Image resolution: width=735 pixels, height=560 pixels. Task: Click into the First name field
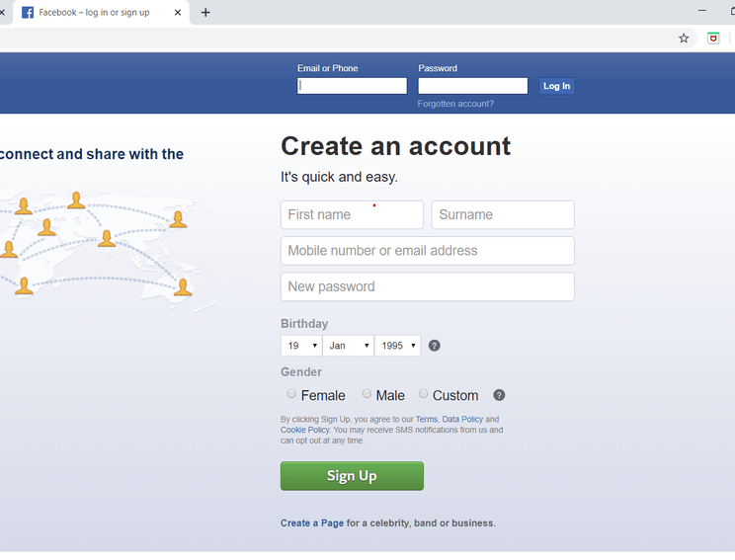tap(352, 215)
